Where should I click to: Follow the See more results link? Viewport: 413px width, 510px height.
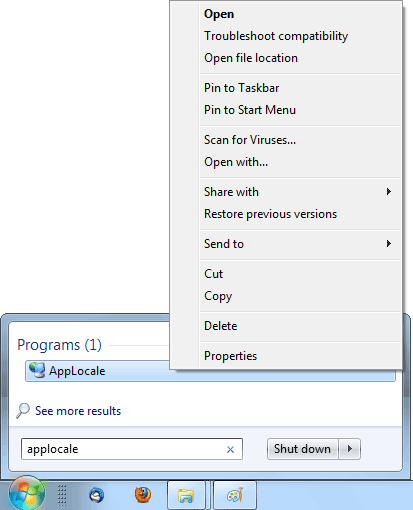78,411
